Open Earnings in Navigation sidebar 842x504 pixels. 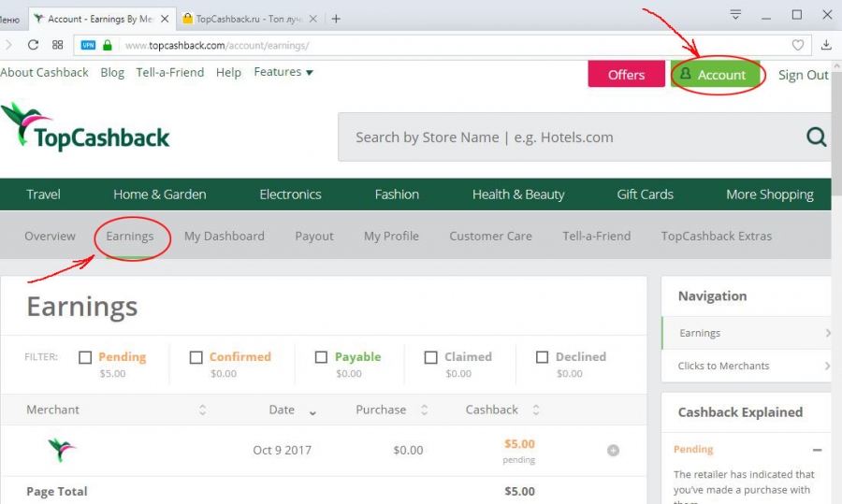pyautogui.click(x=747, y=333)
